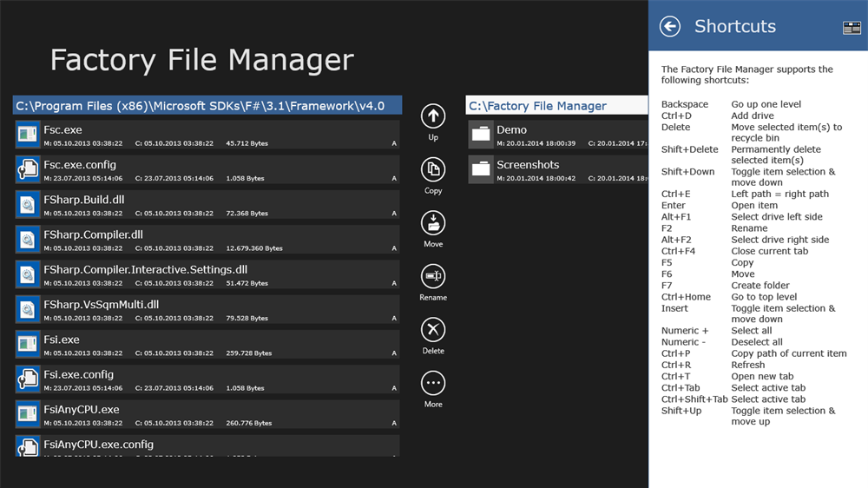Viewport: 868px width, 488px height.
Task: Select the Fsi.exe file entry
Action: tap(208, 345)
